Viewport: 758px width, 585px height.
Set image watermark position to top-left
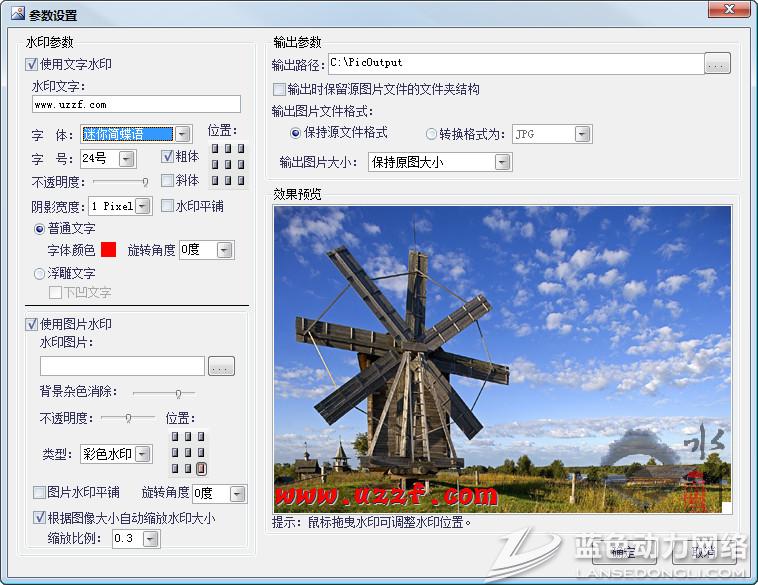point(175,437)
